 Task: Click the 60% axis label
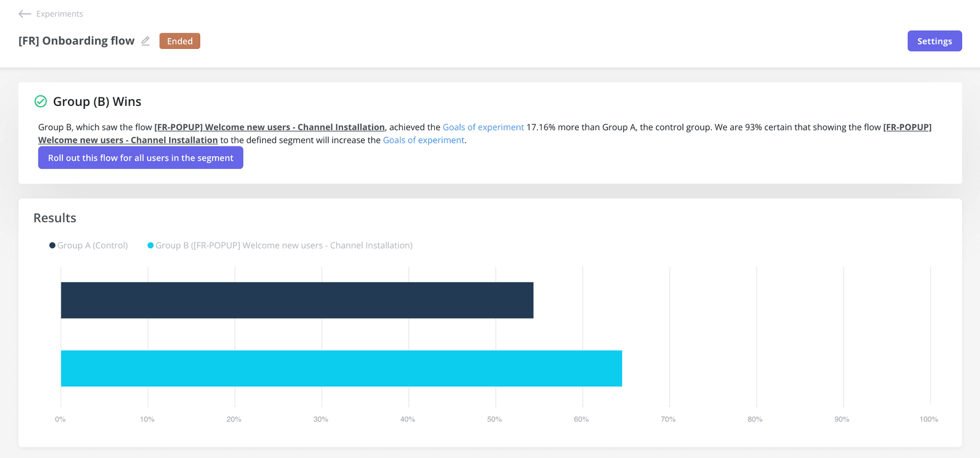581,419
